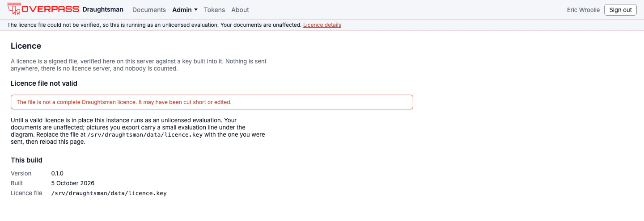Click the Version label
The width and height of the screenshot is (644, 221).
(x=21, y=173)
